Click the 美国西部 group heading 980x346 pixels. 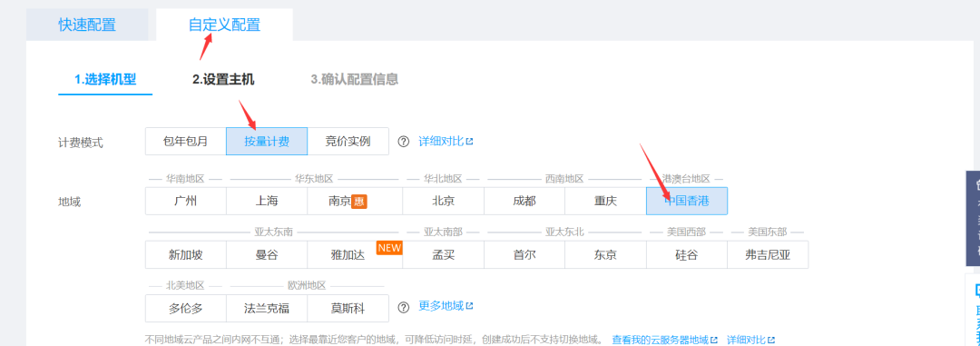pos(686,232)
